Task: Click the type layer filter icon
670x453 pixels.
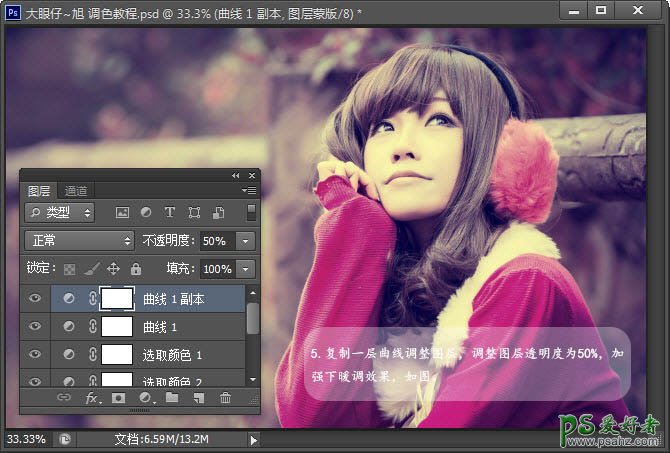Action: pyautogui.click(x=170, y=213)
